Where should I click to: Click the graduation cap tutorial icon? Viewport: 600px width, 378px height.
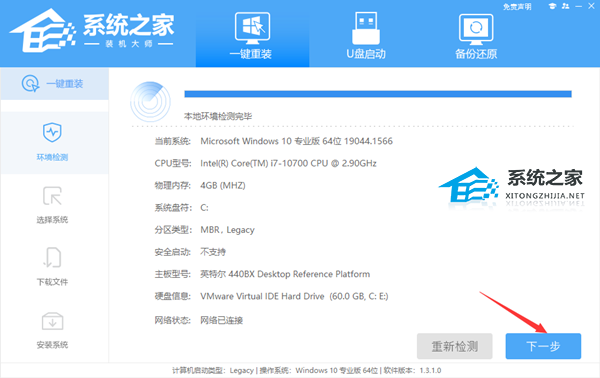click(x=552, y=6)
